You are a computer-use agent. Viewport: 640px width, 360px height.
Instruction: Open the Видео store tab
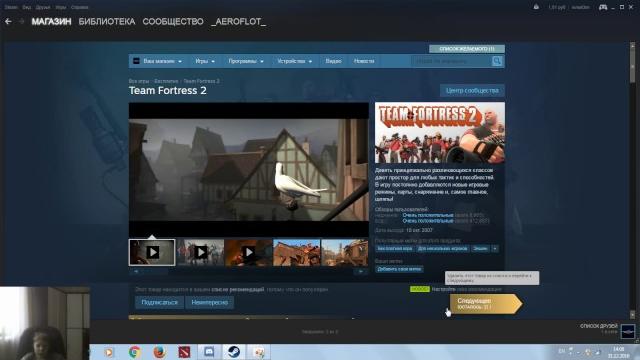333,61
